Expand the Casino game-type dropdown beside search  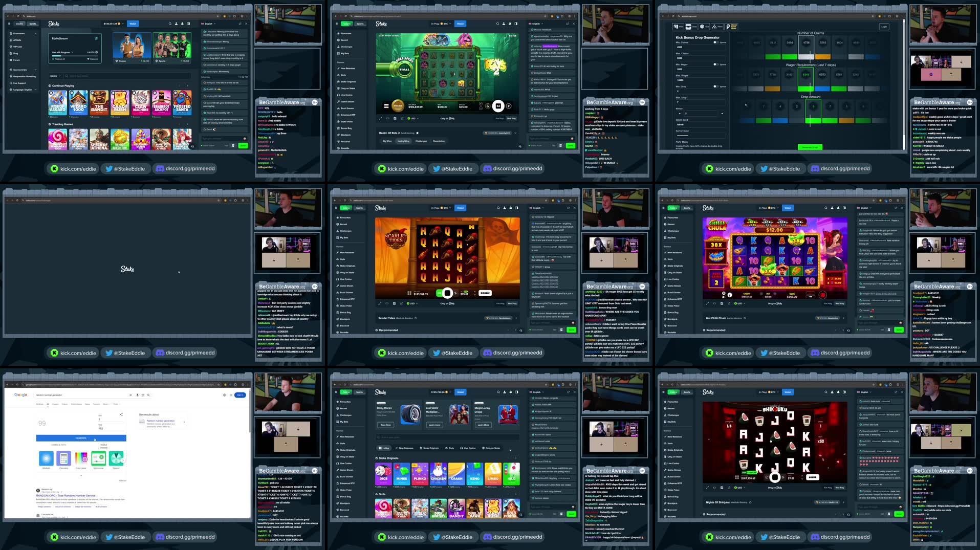tap(55, 76)
